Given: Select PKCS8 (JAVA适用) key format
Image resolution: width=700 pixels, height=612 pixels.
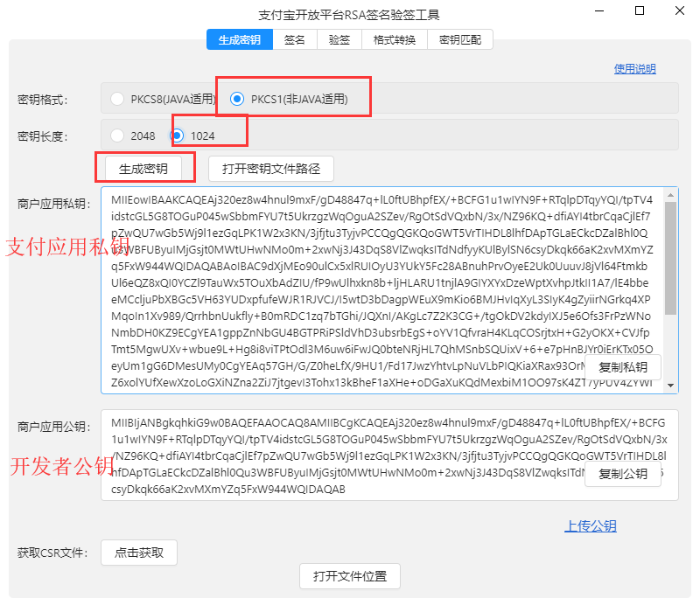Looking at the screenshot, I should (117, 99).
